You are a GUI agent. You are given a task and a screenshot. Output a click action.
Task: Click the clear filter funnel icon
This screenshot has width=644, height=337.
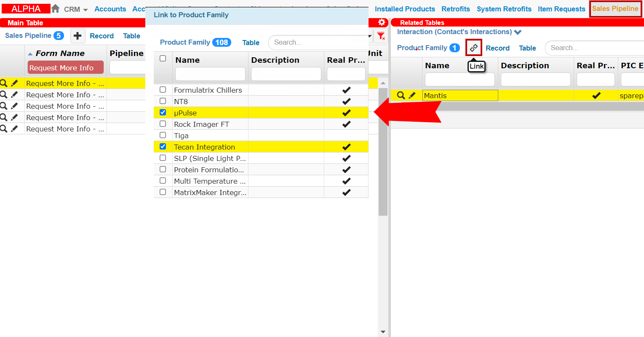tap(381, 36)
